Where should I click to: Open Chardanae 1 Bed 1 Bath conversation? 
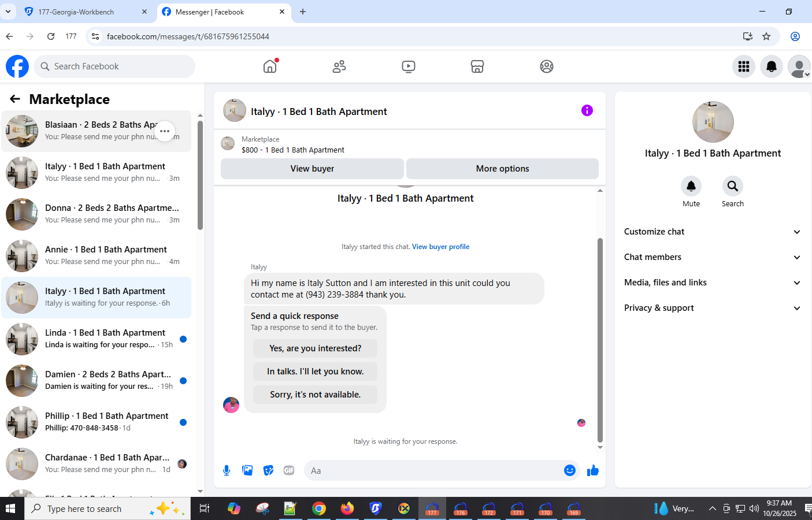96,464
